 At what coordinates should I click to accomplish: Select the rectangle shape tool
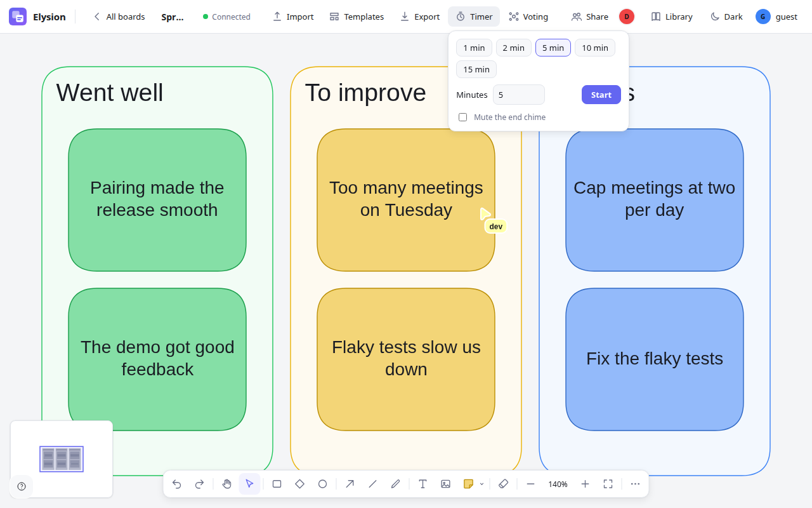(277, 484)
